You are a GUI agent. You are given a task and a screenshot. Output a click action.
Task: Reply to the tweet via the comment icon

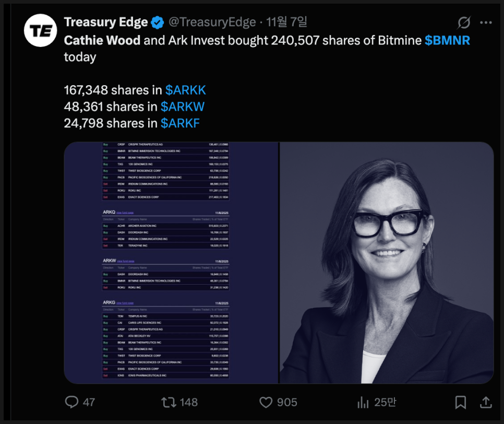tap(71, 402)
